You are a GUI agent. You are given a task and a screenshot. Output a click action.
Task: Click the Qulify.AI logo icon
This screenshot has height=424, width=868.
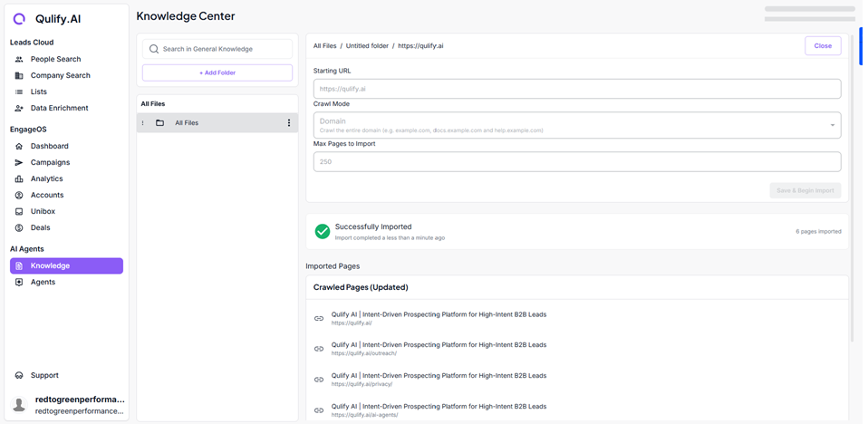[19, 19]
